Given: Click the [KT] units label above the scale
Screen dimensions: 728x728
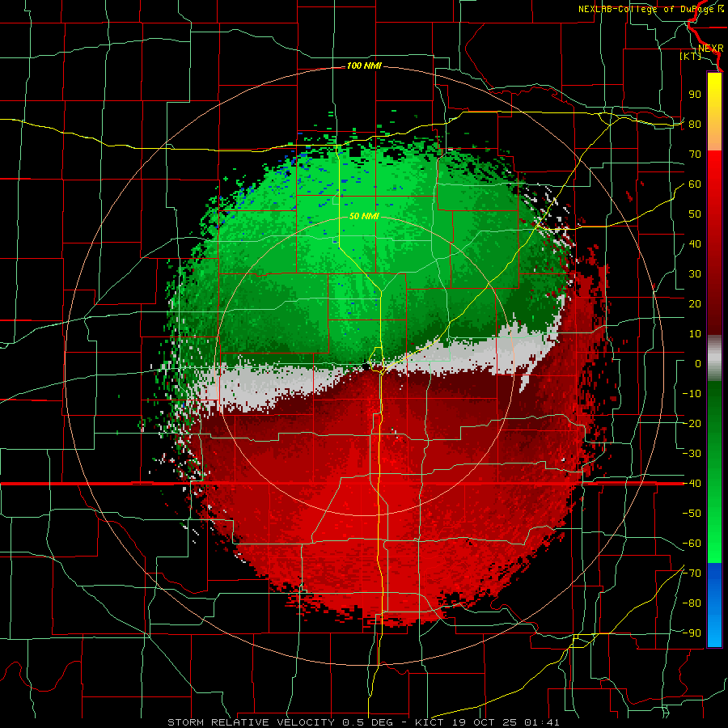Looking at the screenshot, I should point(691,57).
